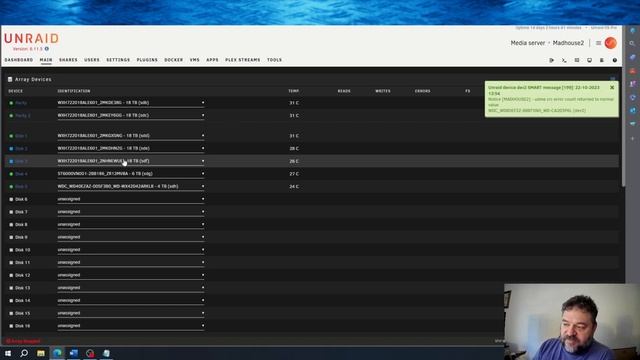
Task: Click the Parity 2 device link
Action: (23, 116)
